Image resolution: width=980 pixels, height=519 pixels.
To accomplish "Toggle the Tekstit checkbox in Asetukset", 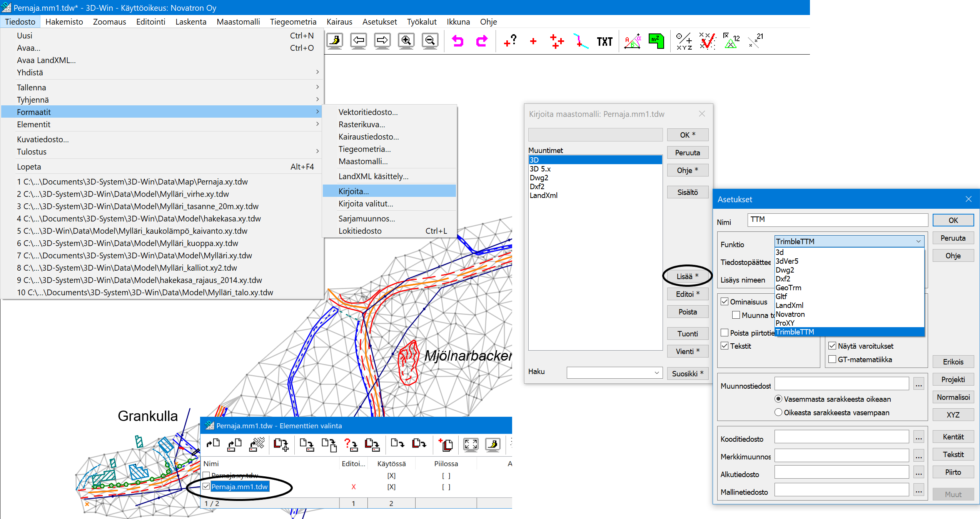I will tap(725, 346).
